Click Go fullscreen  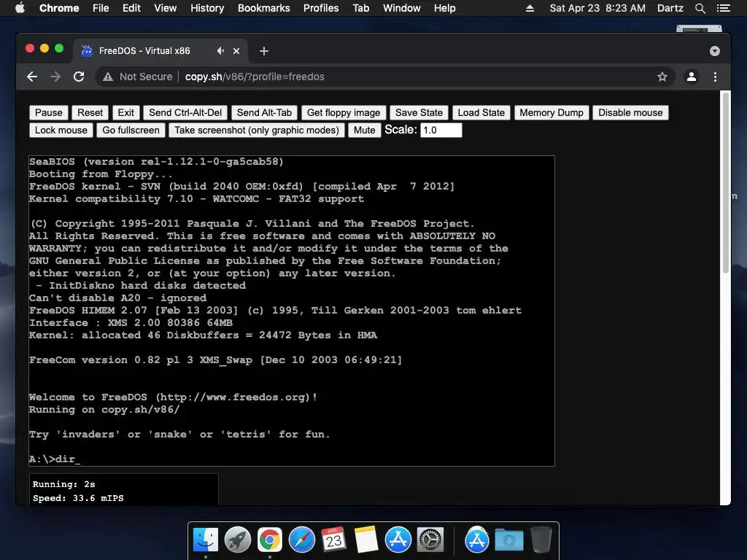pyautogui.click(x=131, y=130)
